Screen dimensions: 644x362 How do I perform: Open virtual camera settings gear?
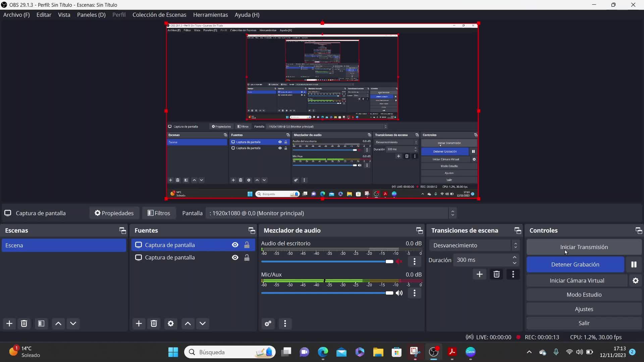[x=635, y=281]
